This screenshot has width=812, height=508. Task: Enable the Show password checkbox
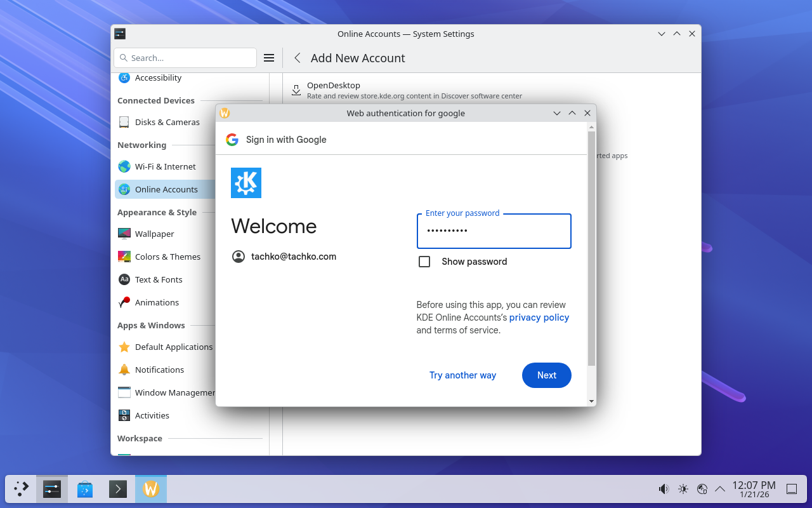tap(424, 262)
